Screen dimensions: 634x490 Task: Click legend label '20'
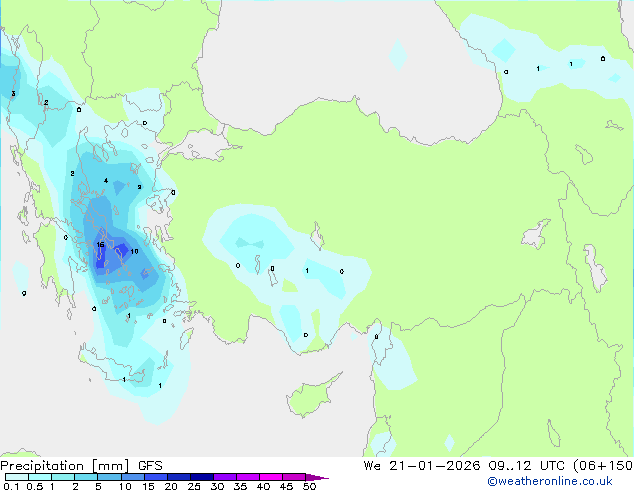click(171, 486)
